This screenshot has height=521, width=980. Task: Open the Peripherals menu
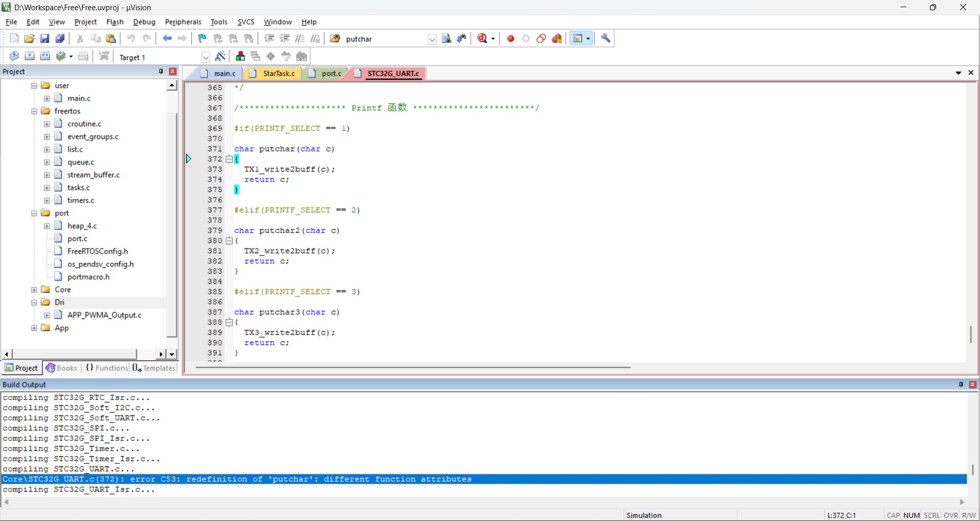tap(183, 22)
